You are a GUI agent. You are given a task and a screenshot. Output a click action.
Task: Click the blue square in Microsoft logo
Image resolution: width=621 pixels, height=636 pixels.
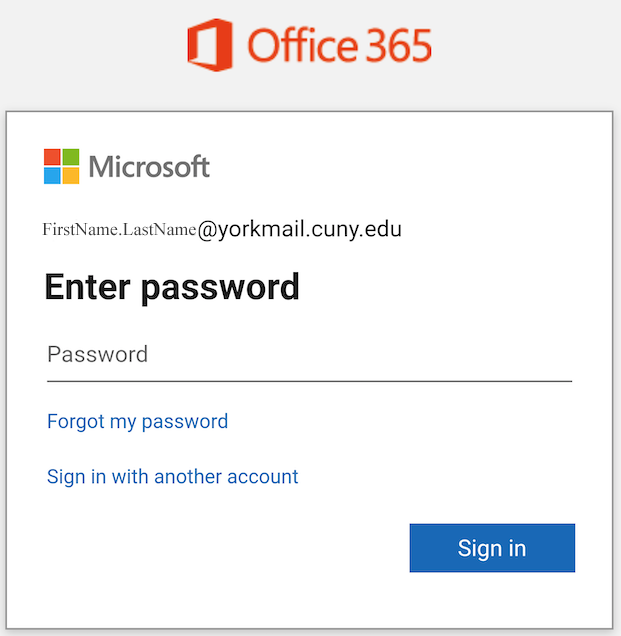click(52, 176)
